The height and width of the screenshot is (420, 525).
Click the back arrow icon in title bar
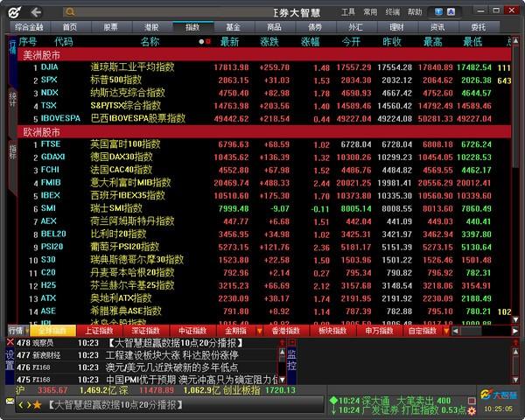click(36, 12)
